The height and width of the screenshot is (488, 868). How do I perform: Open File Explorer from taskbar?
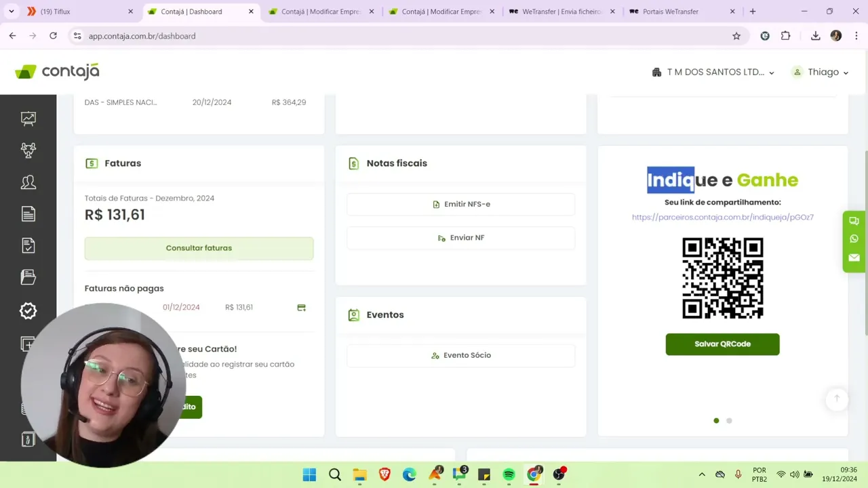[x=359, y=474]
